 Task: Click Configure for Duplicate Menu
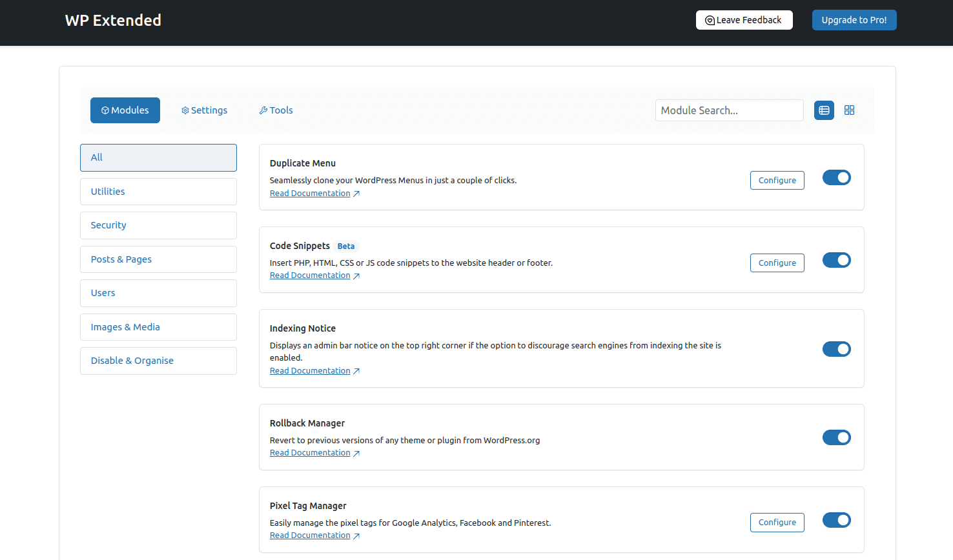[x=777, y=181]
